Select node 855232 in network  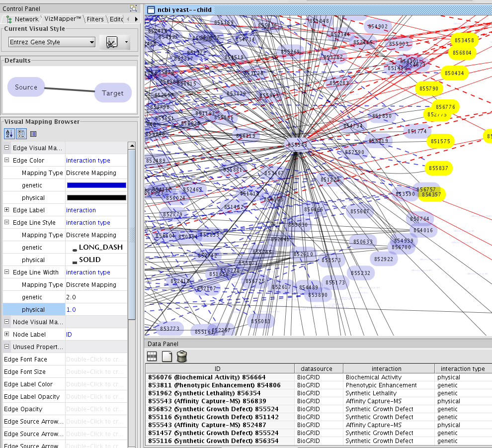tap(360, 273)
